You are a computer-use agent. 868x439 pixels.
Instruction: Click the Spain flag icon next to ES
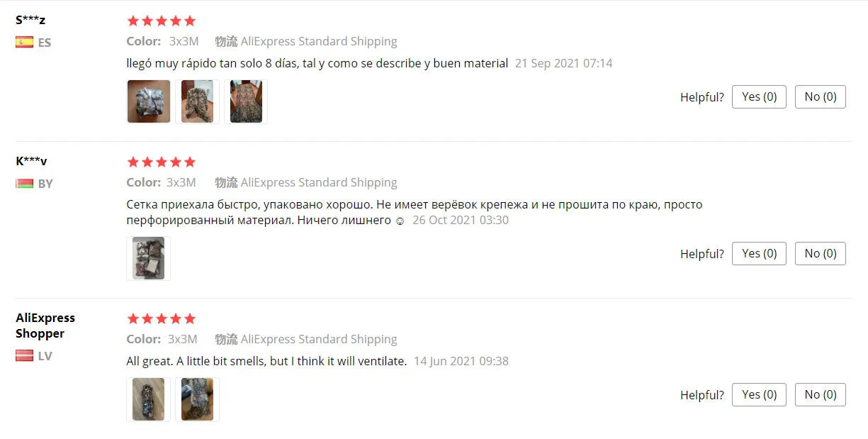25,42
